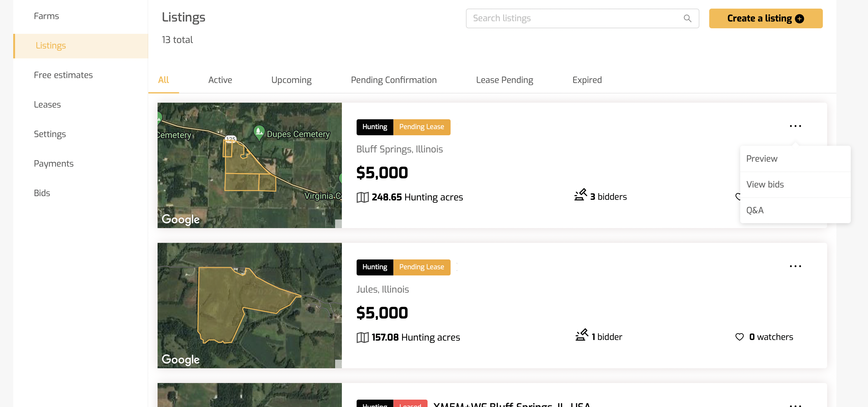Screen dimensions: 868x407
Task: Open three-dot menu on Bluff Springs listing
Action: coord(795,126)
